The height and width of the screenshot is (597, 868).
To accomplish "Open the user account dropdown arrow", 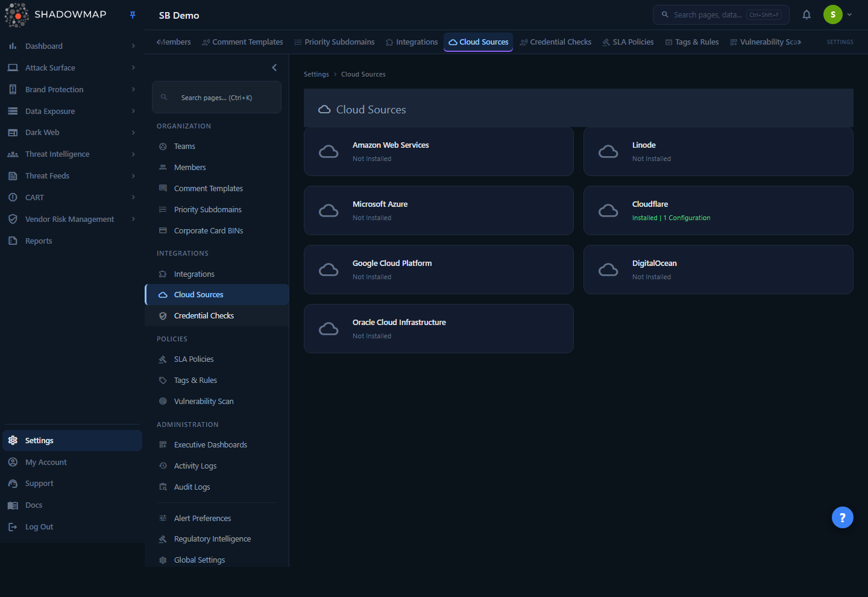I will pos(849,14).
